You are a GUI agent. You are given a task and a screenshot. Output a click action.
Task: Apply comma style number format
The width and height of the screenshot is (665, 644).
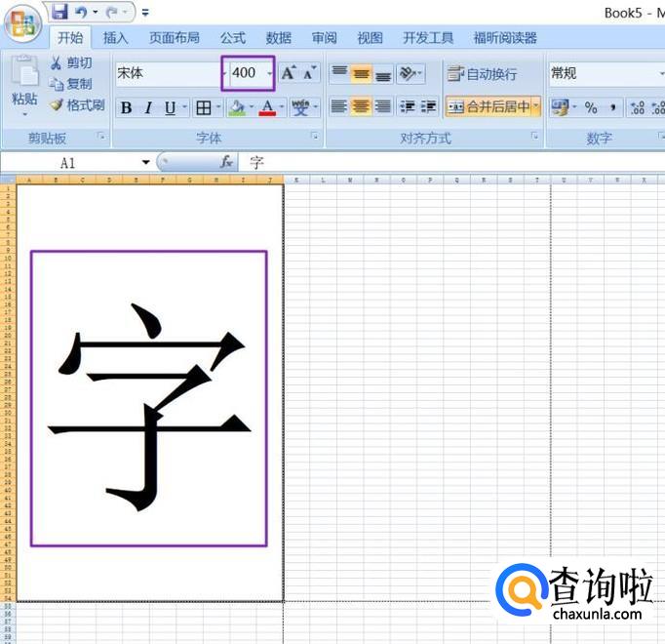click(x=612, y=107)
